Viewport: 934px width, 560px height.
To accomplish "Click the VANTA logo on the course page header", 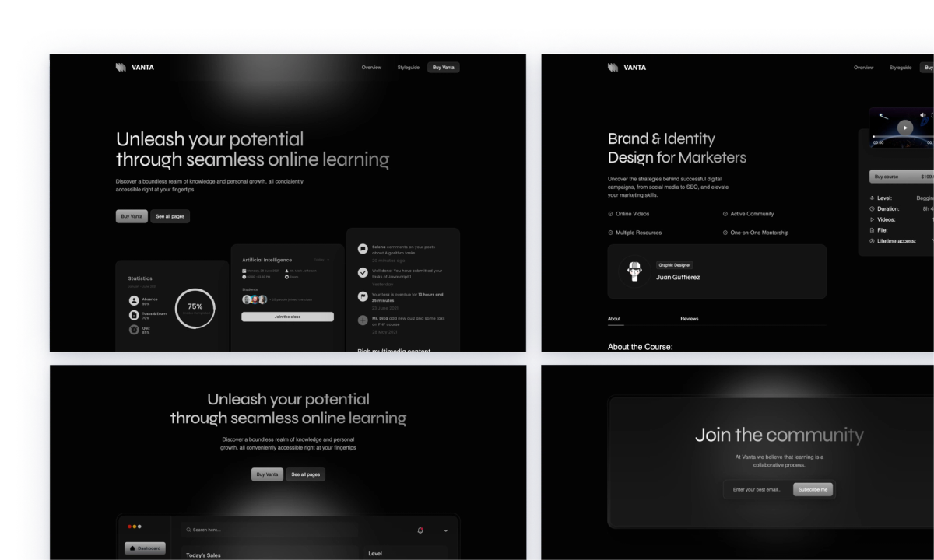I will coord(627,67).
